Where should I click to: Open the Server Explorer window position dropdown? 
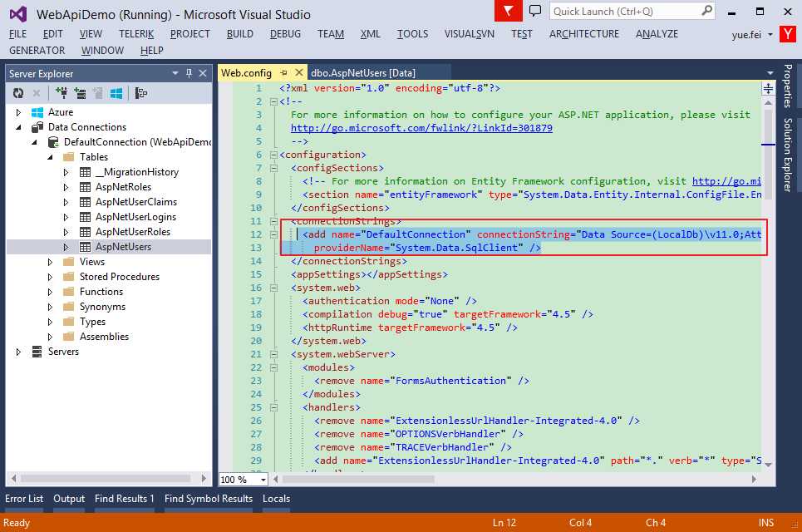(x=175, y=73)
